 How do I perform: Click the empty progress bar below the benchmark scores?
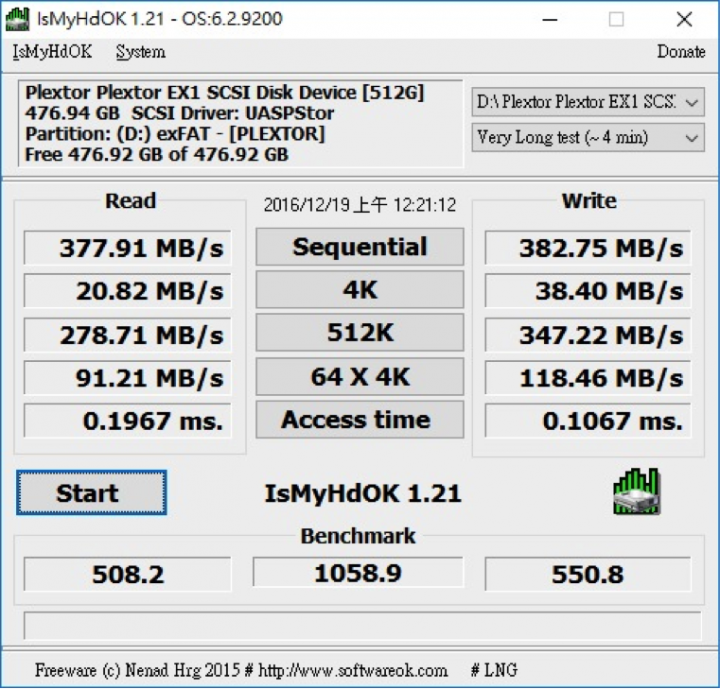point(362,626)
